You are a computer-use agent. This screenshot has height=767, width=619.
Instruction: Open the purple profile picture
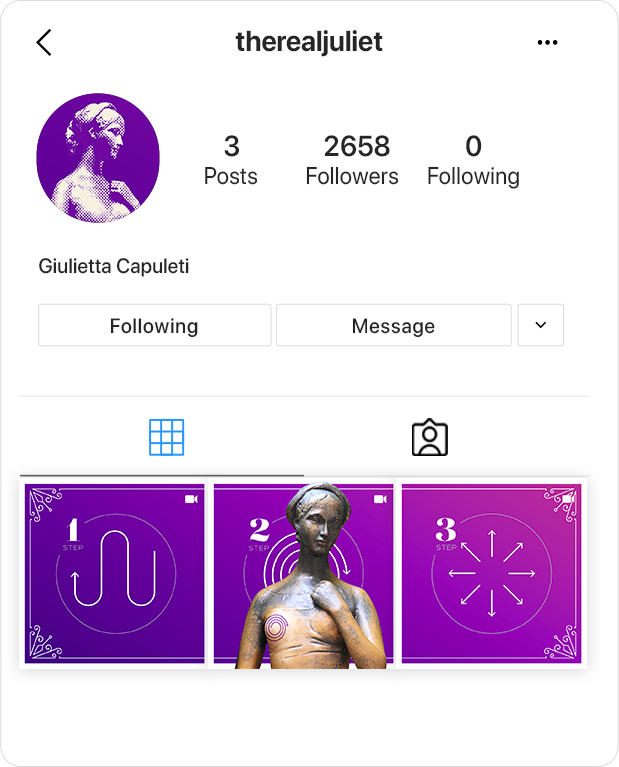pyautogui.click(x=98, y=158)
